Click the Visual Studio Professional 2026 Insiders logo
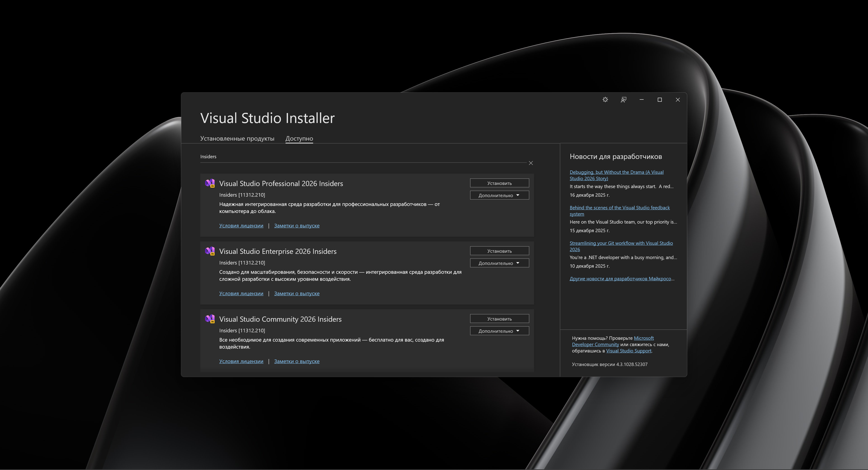 (210, 183)
